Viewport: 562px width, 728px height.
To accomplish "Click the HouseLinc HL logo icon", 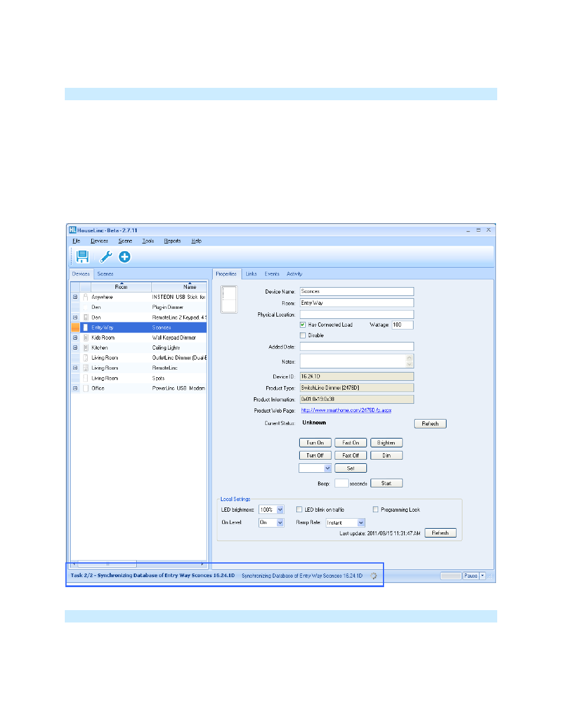I will (x=72, y=230).
